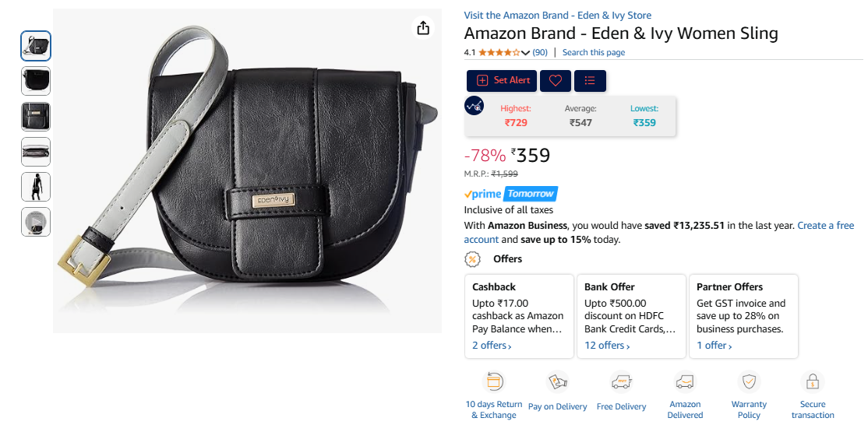Image resolution: width=868 pixels, height=425 pixels.
Task: Open the Partner Offers 1 offer link
Action: coord(714,346)
